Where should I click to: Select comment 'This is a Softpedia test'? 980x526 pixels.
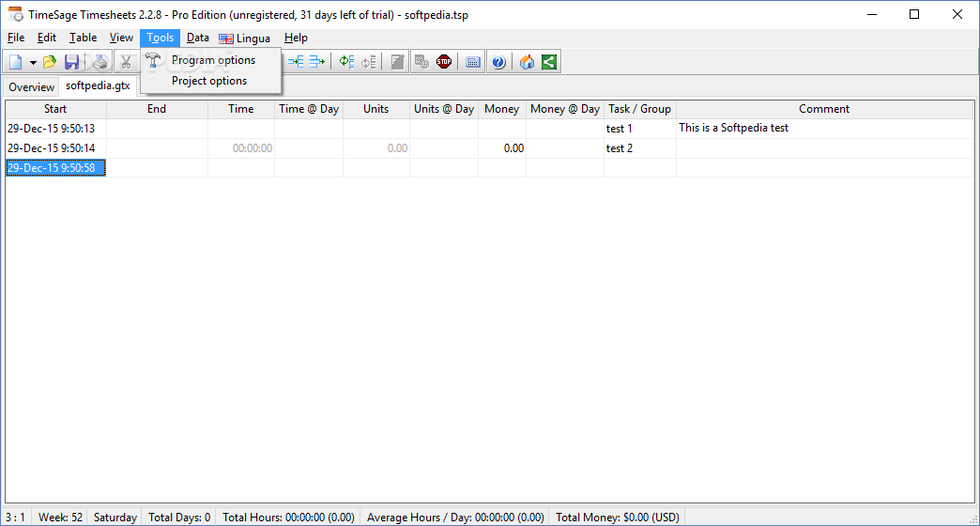coord(825,129)
